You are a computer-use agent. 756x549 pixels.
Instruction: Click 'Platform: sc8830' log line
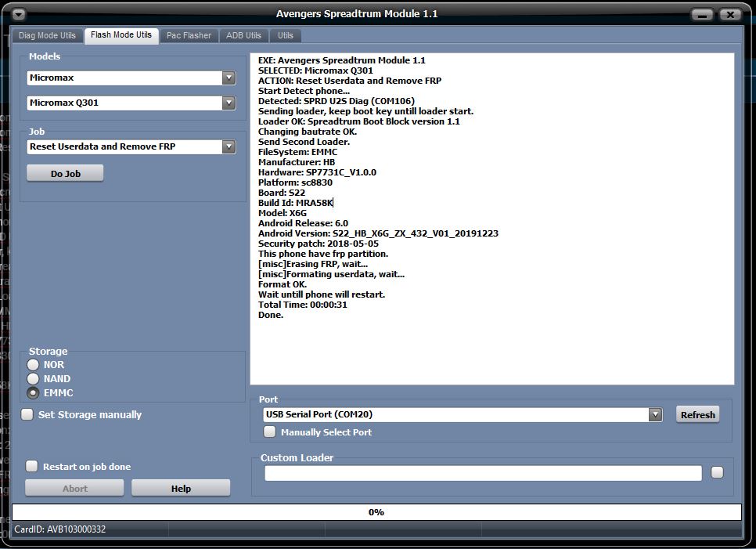295,182
